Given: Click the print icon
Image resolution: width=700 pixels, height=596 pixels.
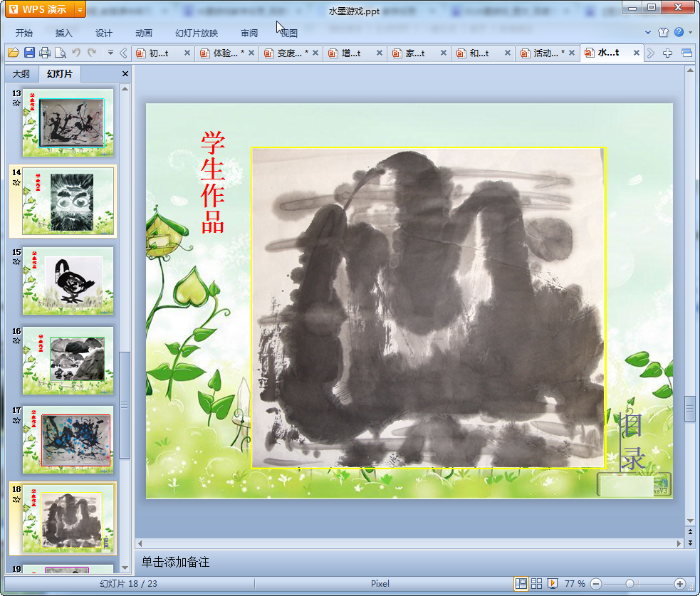Looking at the screenshot, I should [45, 53].
